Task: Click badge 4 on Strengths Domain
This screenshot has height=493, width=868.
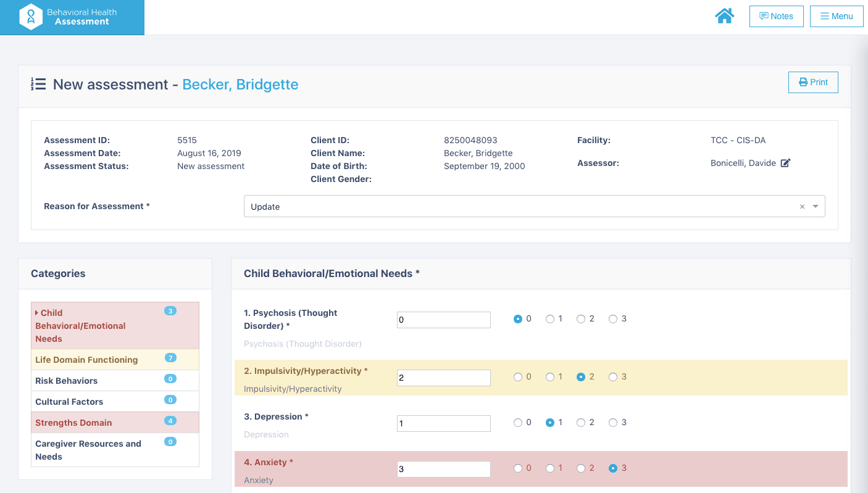Action: [170, 421]
